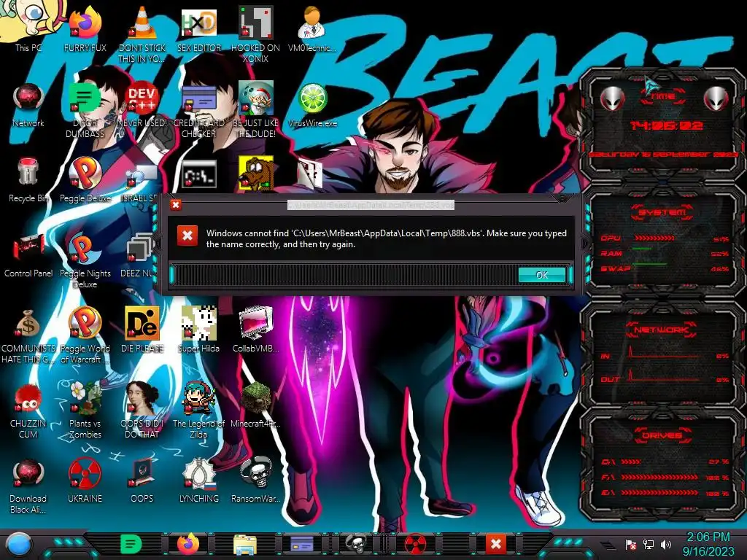
Task: Select the cartoon dog icon above the dialog
Action: (256, 174)
